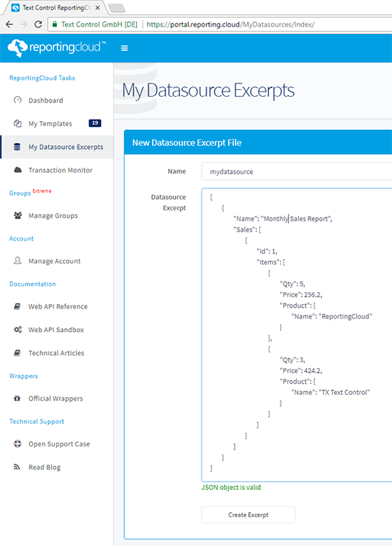
Task: Click the Name input field containing mydatasource
Action: [x=297, y=171]
